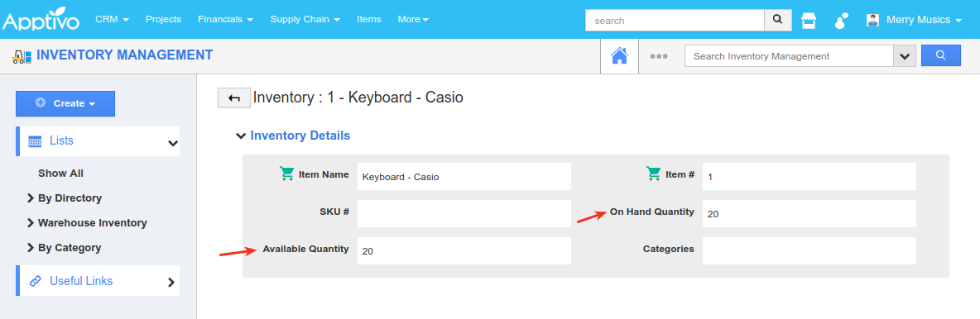
Task: Select Show All in Lists
Action: pos(60,173)
